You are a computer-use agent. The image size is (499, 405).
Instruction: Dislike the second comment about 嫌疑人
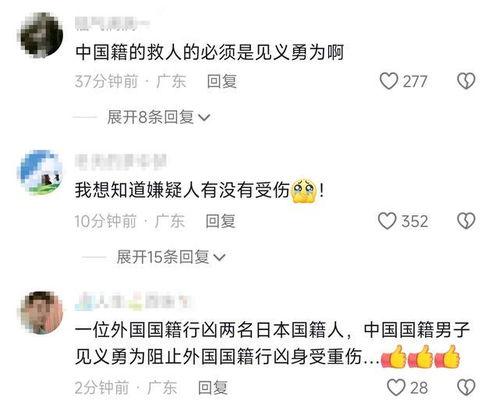[x=466, y=221]
